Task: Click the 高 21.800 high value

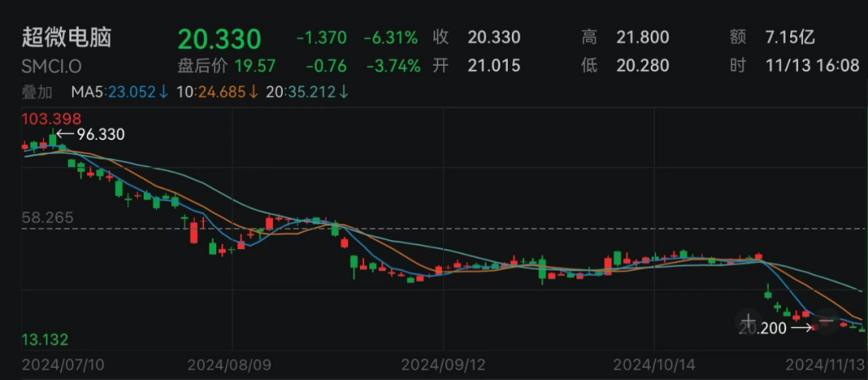Action: (x=642, y=38)
